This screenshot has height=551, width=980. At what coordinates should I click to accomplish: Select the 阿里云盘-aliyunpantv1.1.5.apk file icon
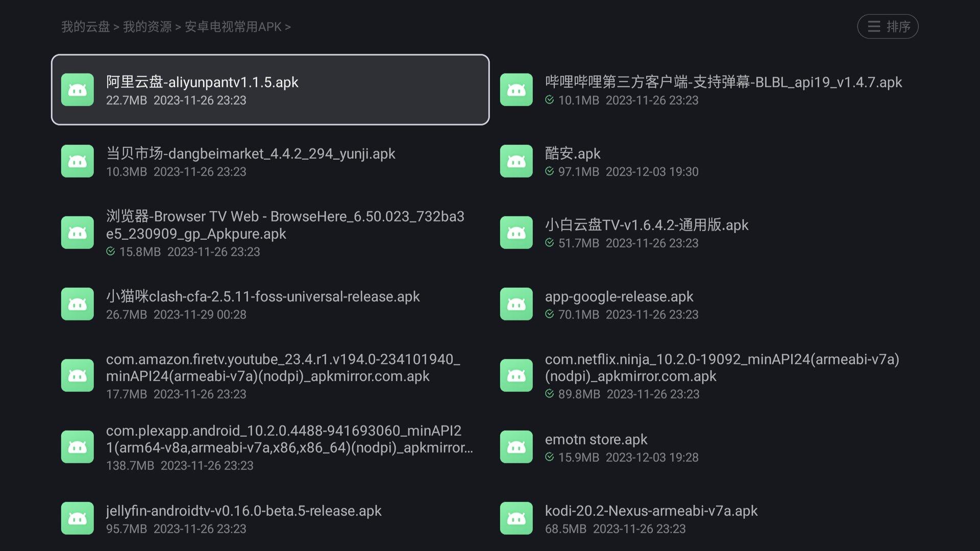(x=77, y=89)
